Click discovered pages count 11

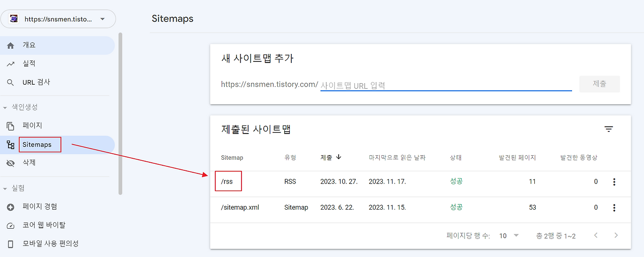(x=532, y=181)
